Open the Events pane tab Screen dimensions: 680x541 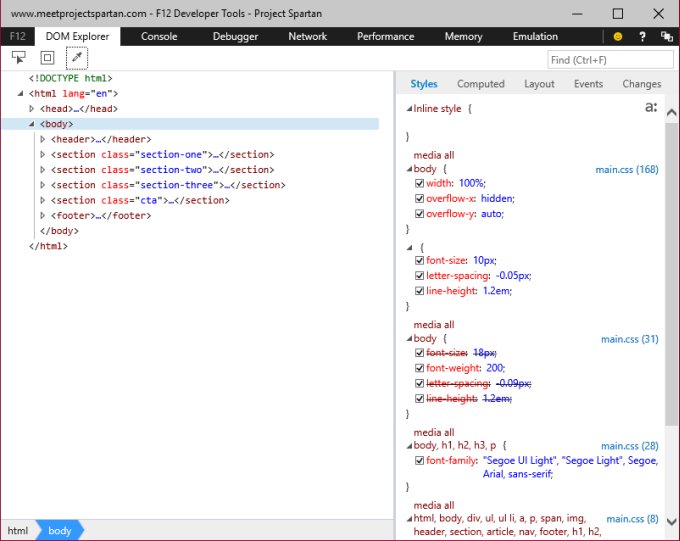click(588, 84)
